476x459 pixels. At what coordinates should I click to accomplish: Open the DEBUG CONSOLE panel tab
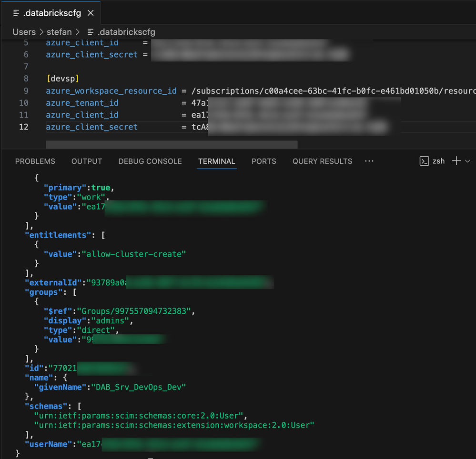150,161
